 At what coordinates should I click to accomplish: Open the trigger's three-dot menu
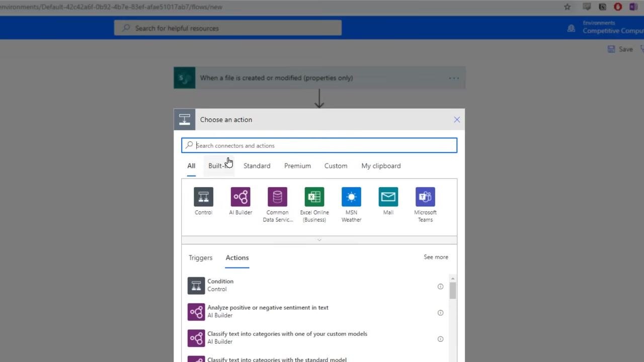[454, 78]
